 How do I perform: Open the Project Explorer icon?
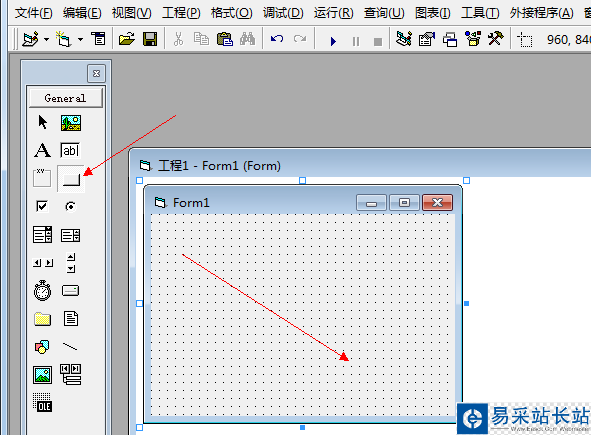[404, 39]
